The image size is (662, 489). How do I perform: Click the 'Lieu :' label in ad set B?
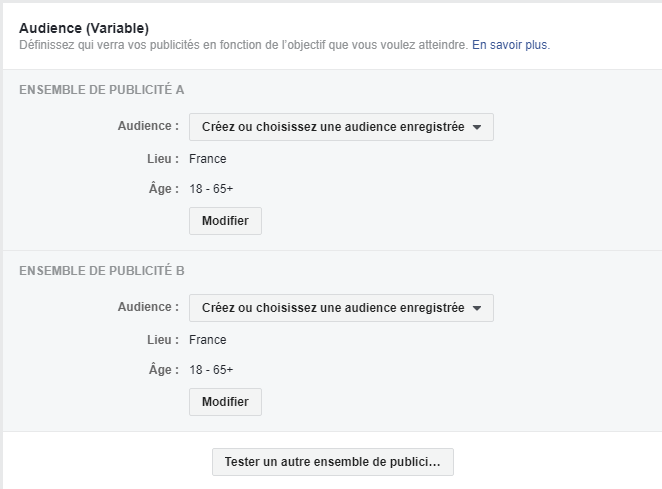pyautogui.click(x=163, y=340)
